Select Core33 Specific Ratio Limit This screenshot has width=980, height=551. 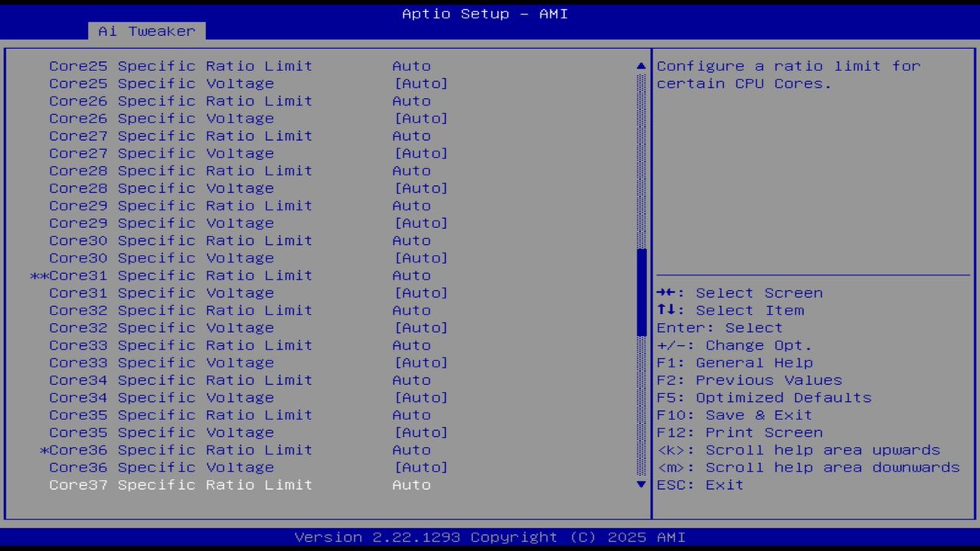(180, 345)
